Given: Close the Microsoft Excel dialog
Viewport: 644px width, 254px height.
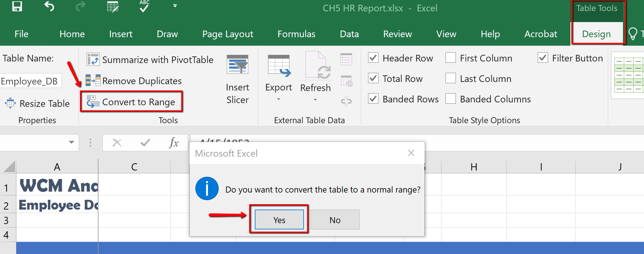Looking at the screenshot, I should pyautogui.click(x=411, y=153).
